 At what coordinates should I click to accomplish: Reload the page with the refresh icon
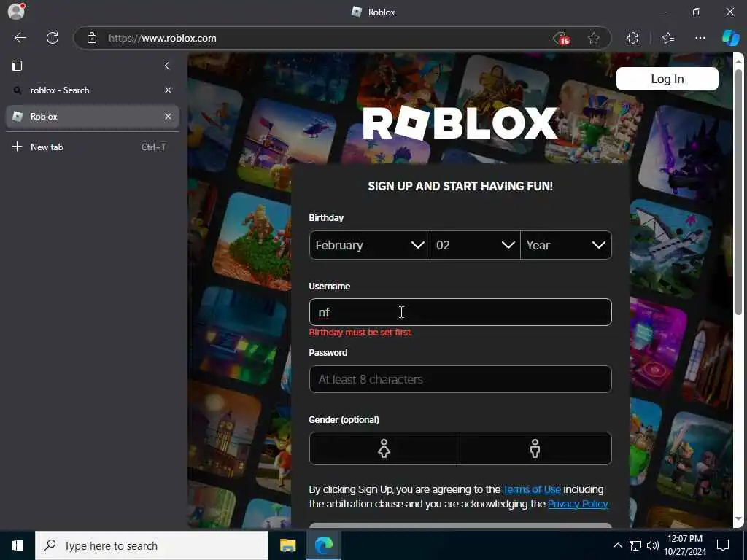[x=53, y=38]
